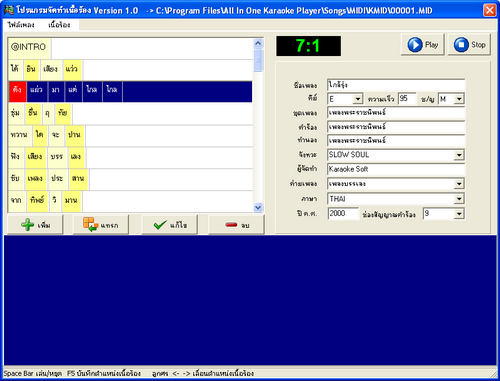Expand the key dropdown showing E
The height and width of the screenshot is (381, 500).
[x=358, y=99]
